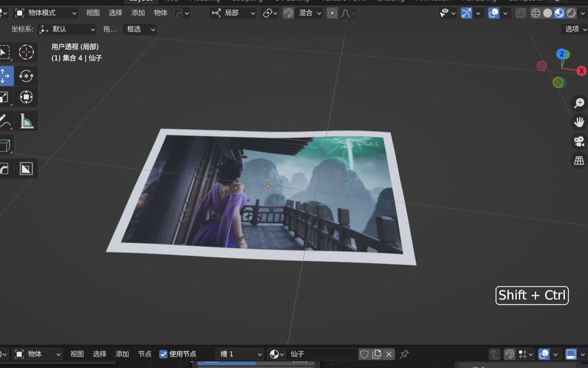
Task: Open the gizmo settings dropdown arrow
Action: (x=478, y=13)
